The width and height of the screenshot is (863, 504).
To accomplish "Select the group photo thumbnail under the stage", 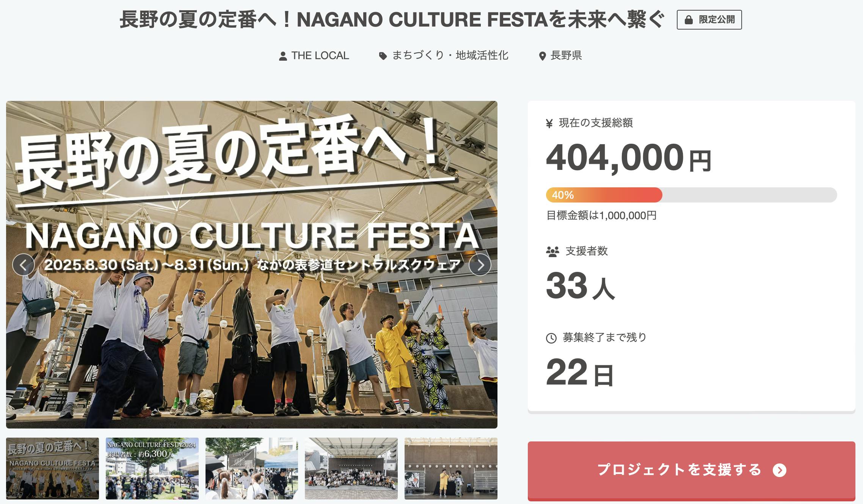I will (351, 468).
